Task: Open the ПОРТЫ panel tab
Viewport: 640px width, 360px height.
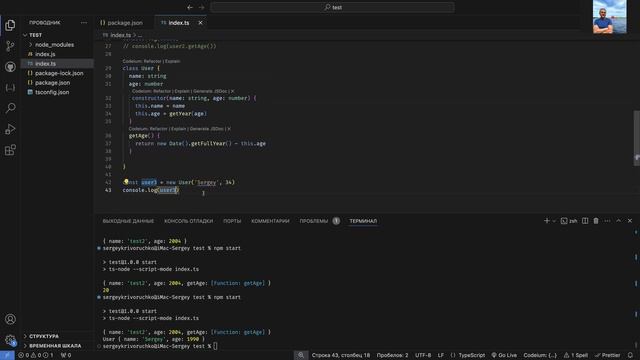Action: pos(232,221)
